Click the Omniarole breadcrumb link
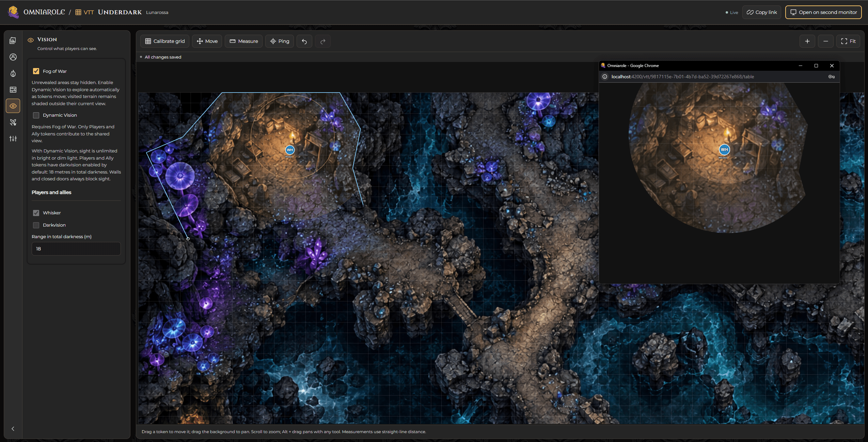Image resolution: width=868 pixels, height=442 pixels. [44, 12]
